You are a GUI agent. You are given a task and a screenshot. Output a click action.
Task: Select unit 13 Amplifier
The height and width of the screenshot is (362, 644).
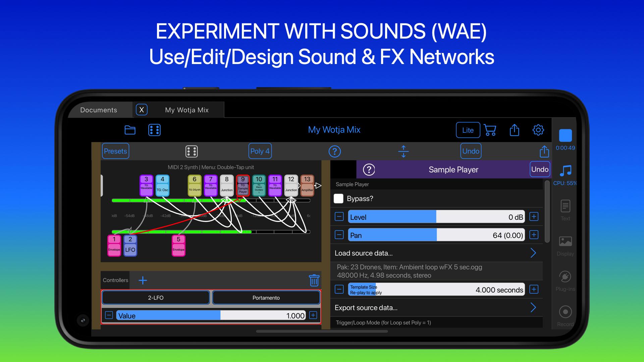pyautogui.click(x=307, y=185)
